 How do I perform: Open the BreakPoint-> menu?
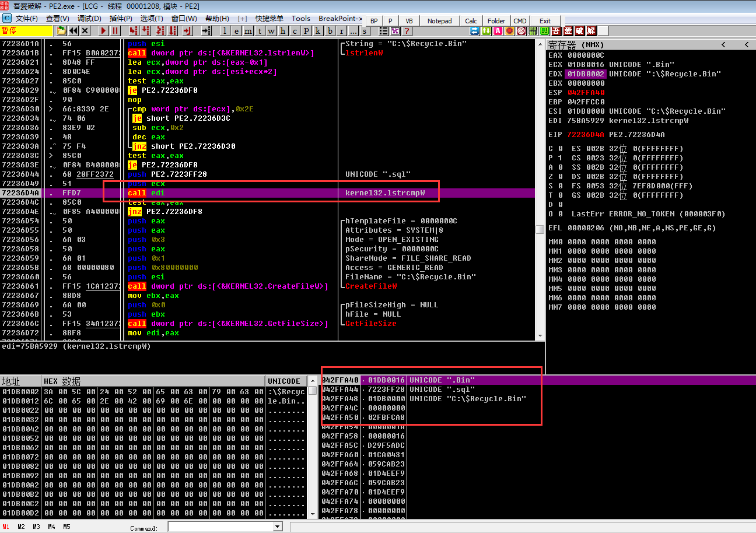(x=340, y=19)
